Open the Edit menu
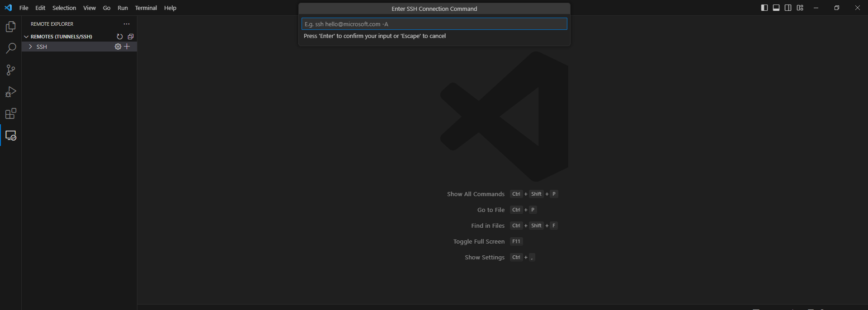Viewport: 868px width, 310px height. (x=40, y=8)
